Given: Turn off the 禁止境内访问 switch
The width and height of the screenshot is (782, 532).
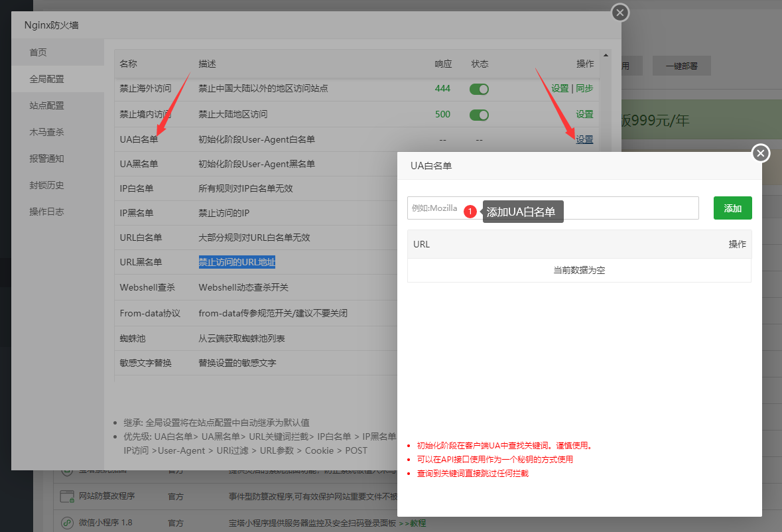Looking at the screenshot, I should pos(479,114).
